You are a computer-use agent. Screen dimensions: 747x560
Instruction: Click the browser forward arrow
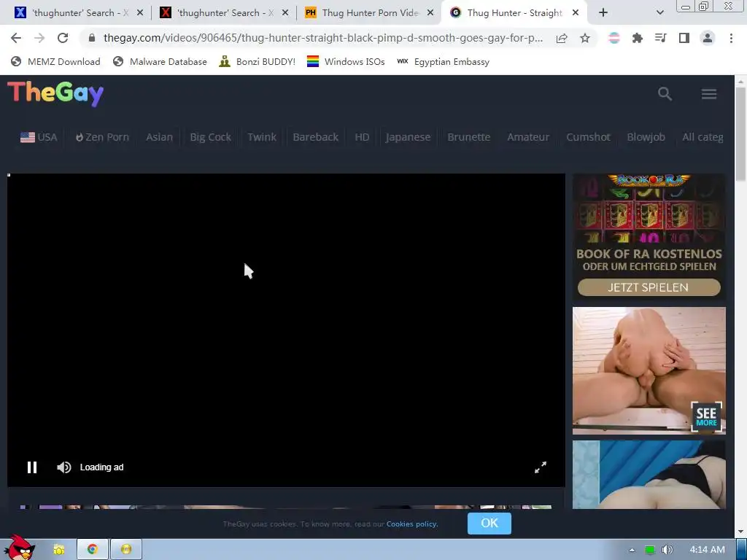click(39, 38)
